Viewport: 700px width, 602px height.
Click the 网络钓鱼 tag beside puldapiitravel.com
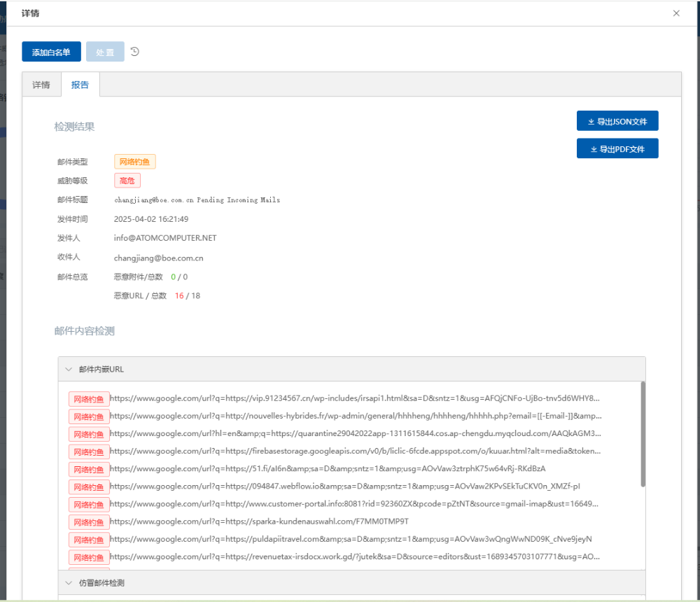pyautogui.click(x=89, y=540)
